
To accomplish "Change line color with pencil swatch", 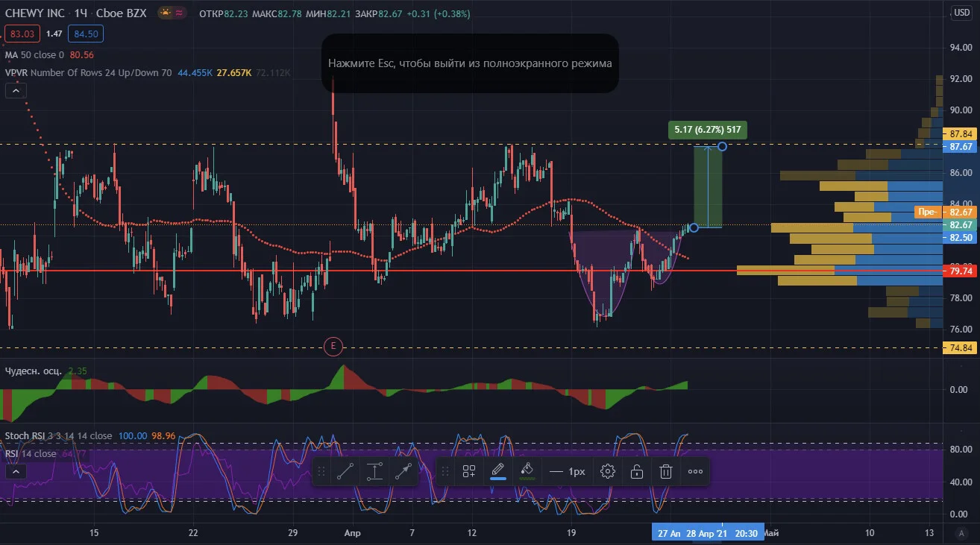I will click(x=498, y=471).
